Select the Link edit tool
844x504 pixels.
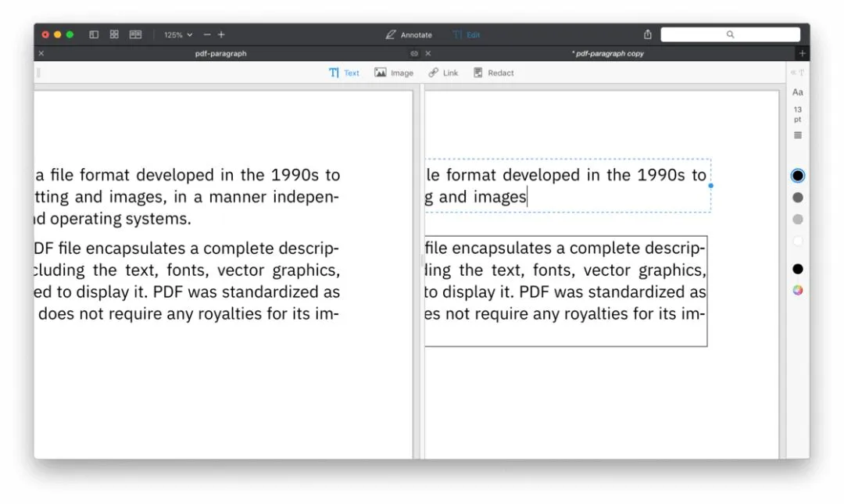pos(443,73)
